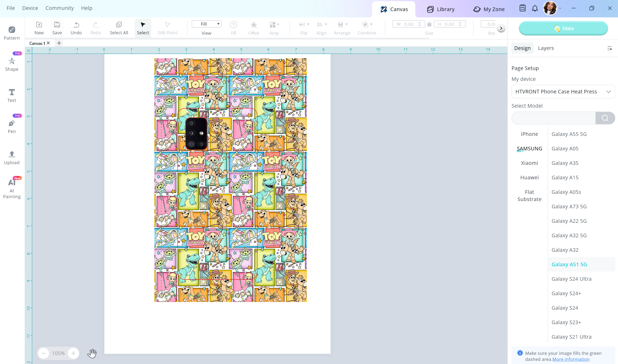This screenshot has height=364, width=618.
Task: Close the Canvas 1 tab
Action: click(48, 43)
